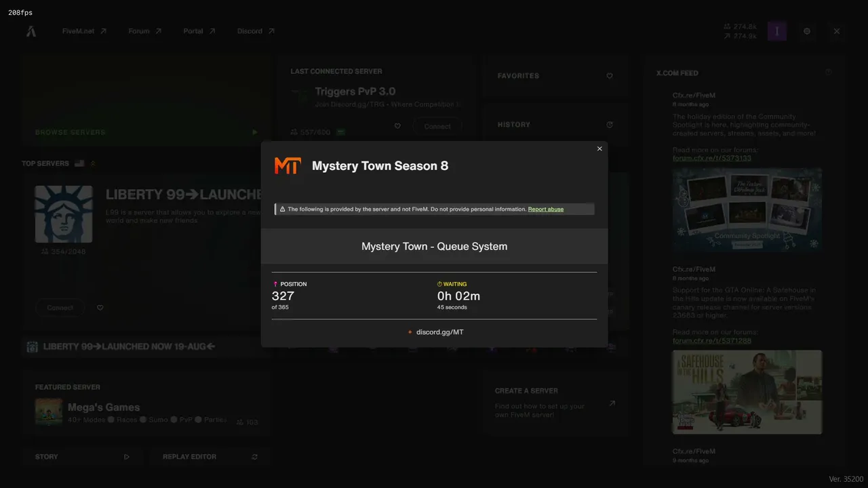Click the yellow Waiting clock icon
This screenshot has height=488, width=868.
[439, 284]
